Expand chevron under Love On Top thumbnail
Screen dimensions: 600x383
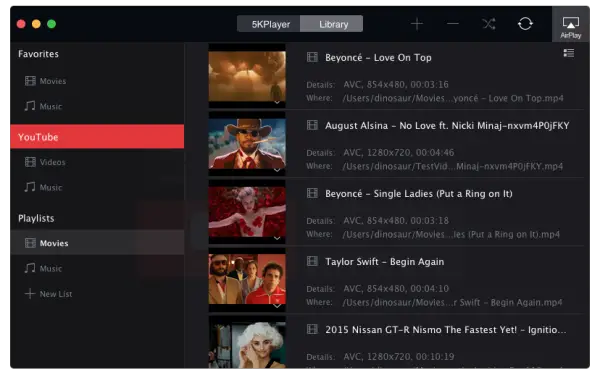277,102
